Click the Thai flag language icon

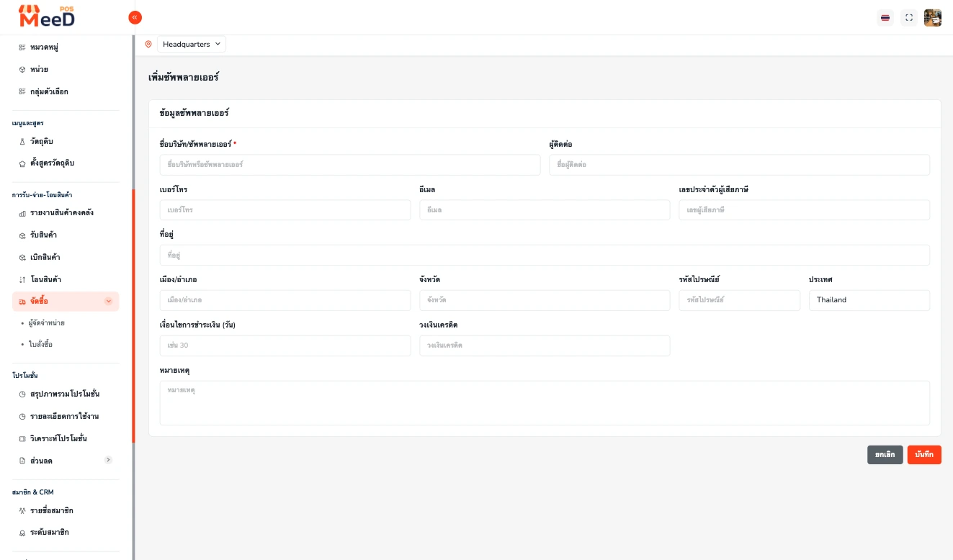(885, 18)
